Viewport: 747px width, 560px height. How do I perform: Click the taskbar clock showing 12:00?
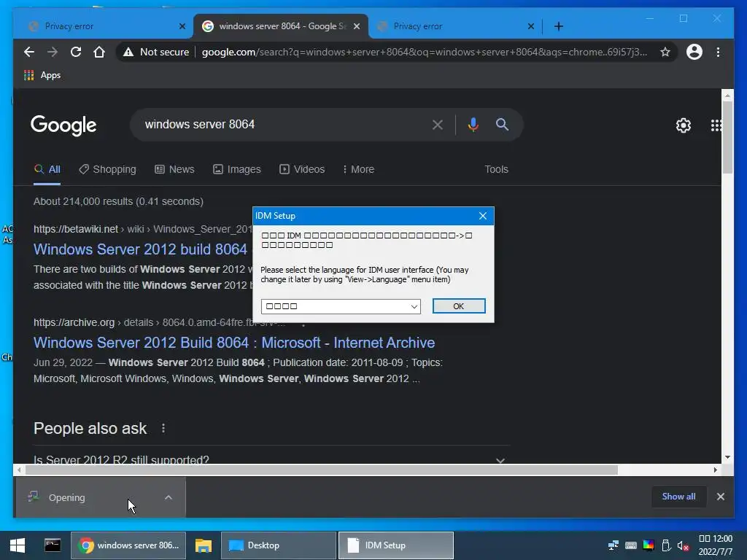[716, 545]
